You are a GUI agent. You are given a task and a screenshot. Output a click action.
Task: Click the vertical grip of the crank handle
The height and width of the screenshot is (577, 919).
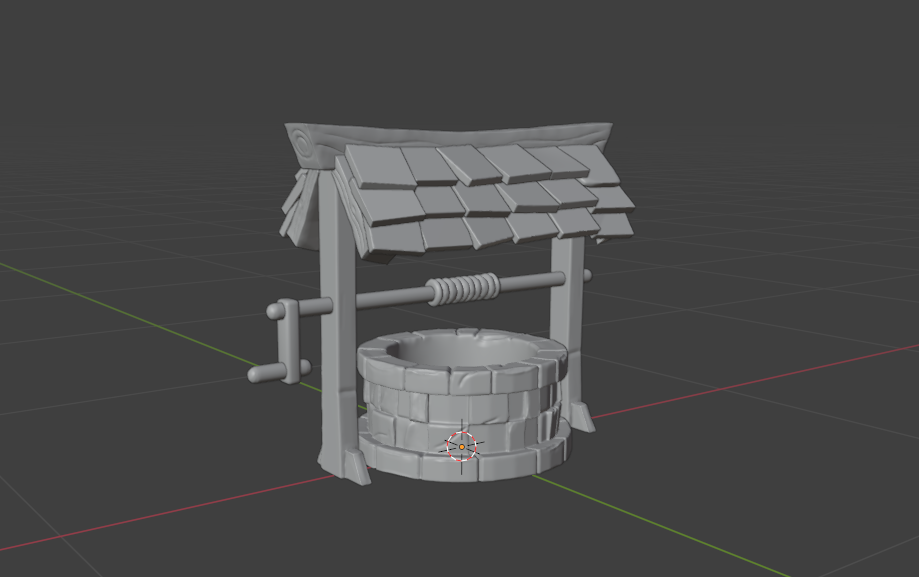tap(289, 340)
